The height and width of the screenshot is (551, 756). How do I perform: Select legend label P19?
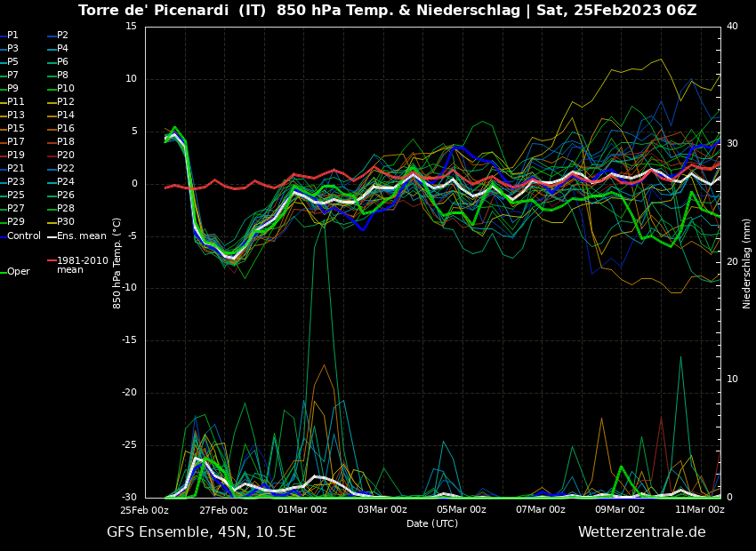15,156
